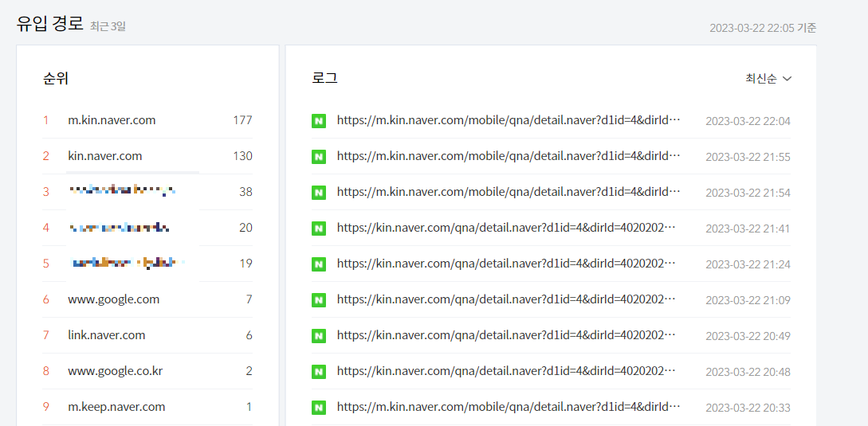Image resolution: width=868 pixels, height=426 pixels.
Task: Click Naver icon of 20:48 log entry
Action: [318, 372]
